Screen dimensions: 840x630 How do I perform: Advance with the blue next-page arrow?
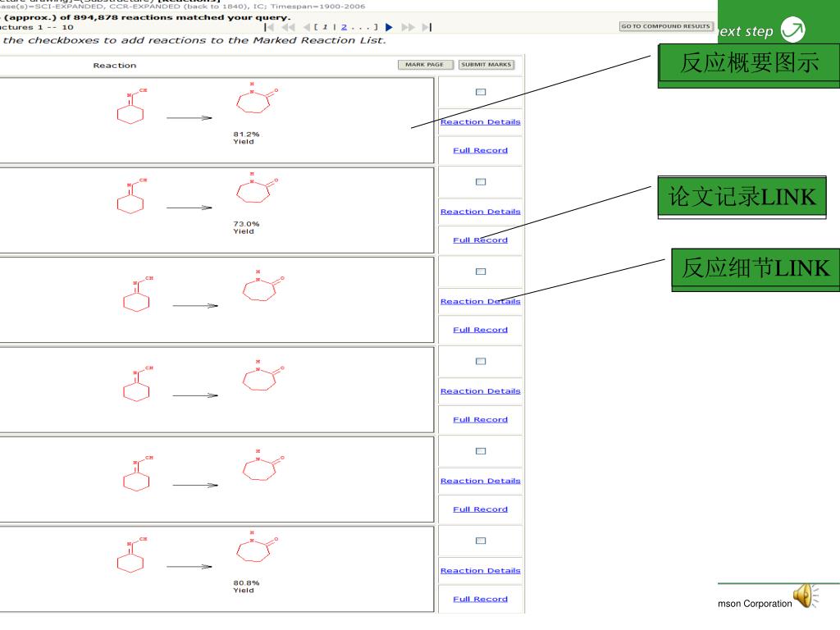tap(389, 27)
